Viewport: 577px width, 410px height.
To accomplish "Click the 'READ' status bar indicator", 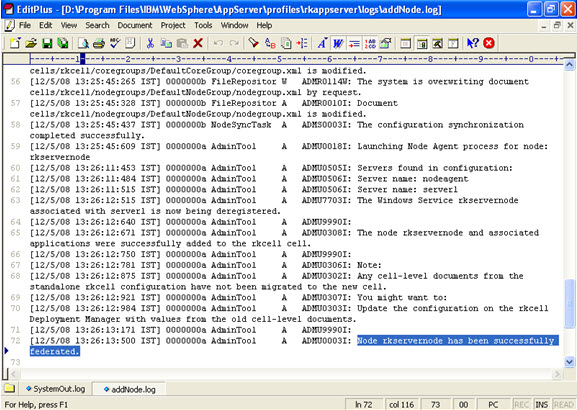I will point(564,404).
